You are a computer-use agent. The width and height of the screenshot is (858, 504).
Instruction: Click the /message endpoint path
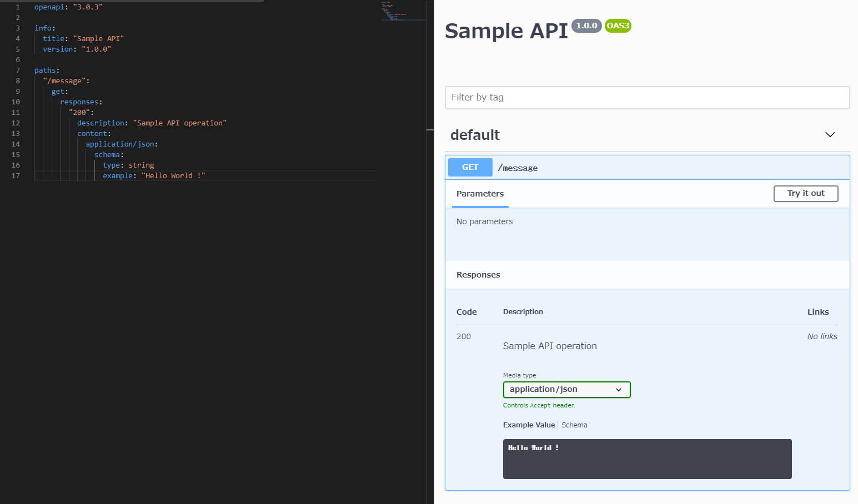[518, 168]
